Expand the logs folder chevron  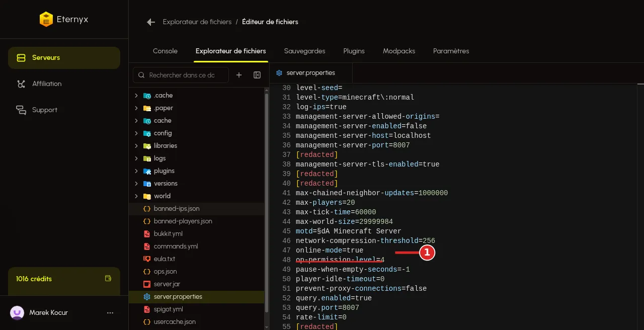coord(136,158)
